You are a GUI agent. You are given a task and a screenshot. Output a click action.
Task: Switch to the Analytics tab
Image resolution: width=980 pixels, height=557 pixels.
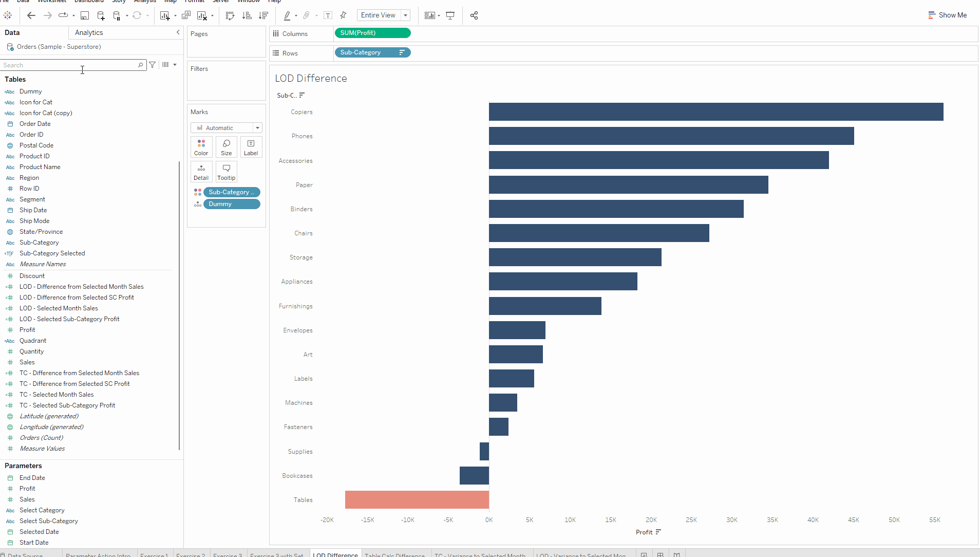(x=89, y=32)
